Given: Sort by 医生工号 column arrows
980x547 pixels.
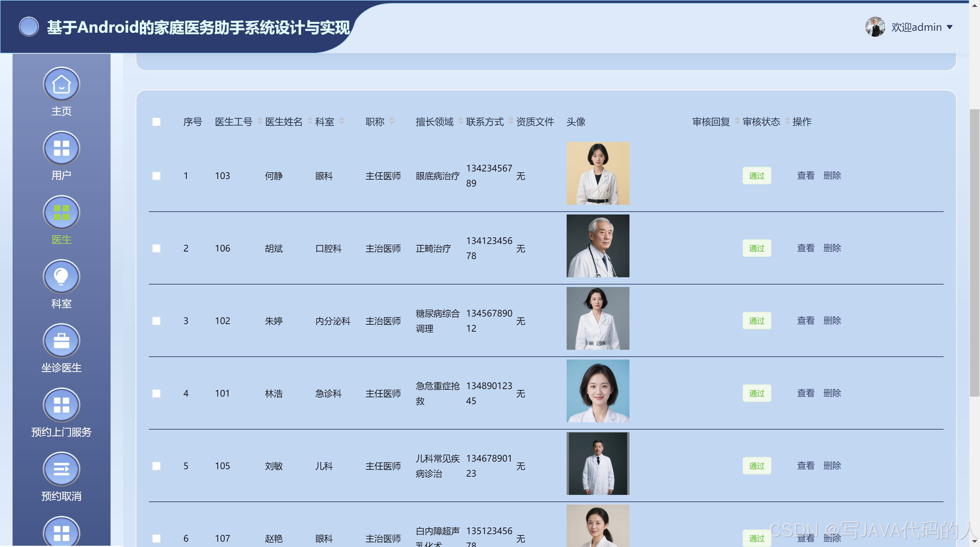Looking at the screenshot, I should tap(259, 121).
